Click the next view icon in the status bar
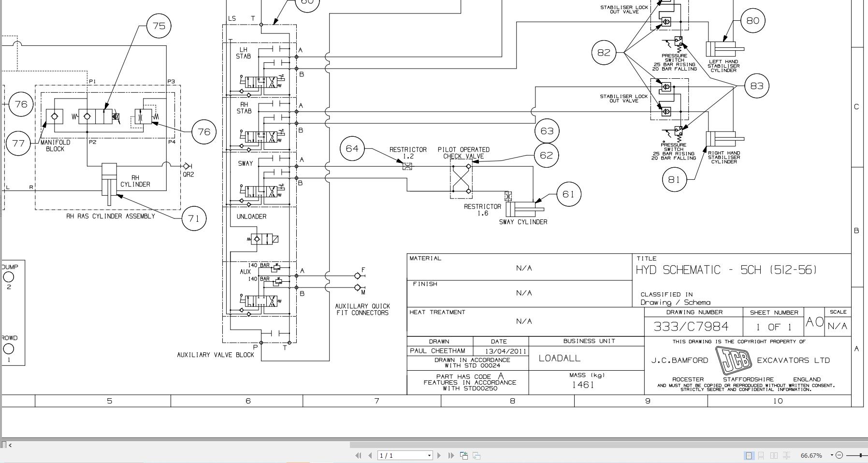The image size is (868, 463). [477, 455]
